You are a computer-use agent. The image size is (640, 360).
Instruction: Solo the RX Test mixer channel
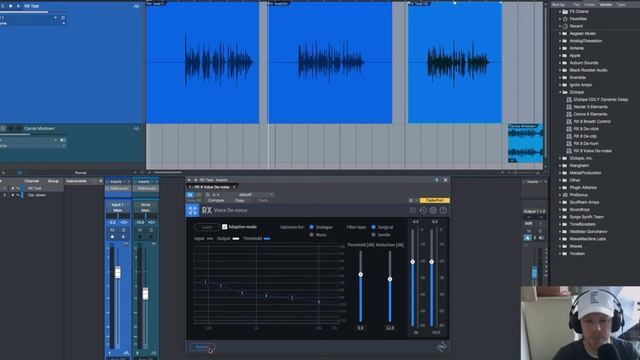[x=123, y=230]
